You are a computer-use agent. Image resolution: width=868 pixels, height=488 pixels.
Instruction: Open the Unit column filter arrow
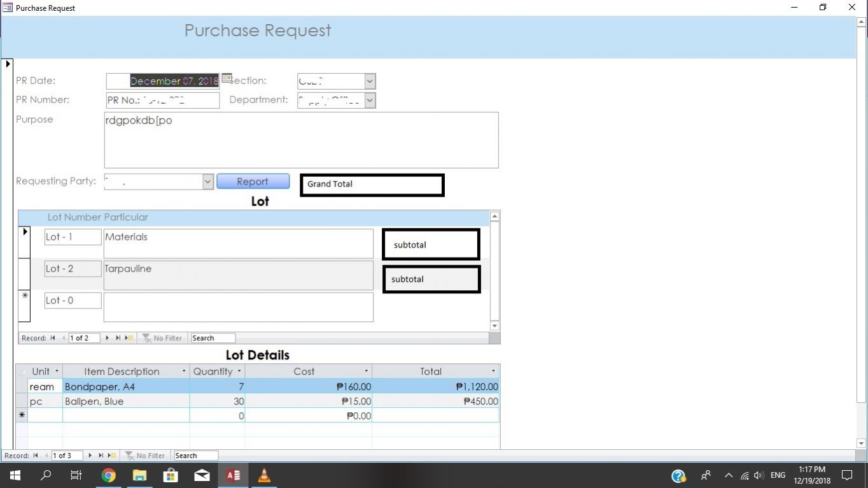click(57, 371)
